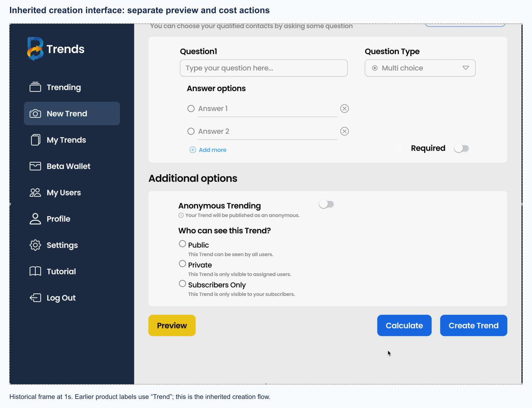Select the Public visibility radio button
Screen dimensions: 532x408
coord(182,244)
